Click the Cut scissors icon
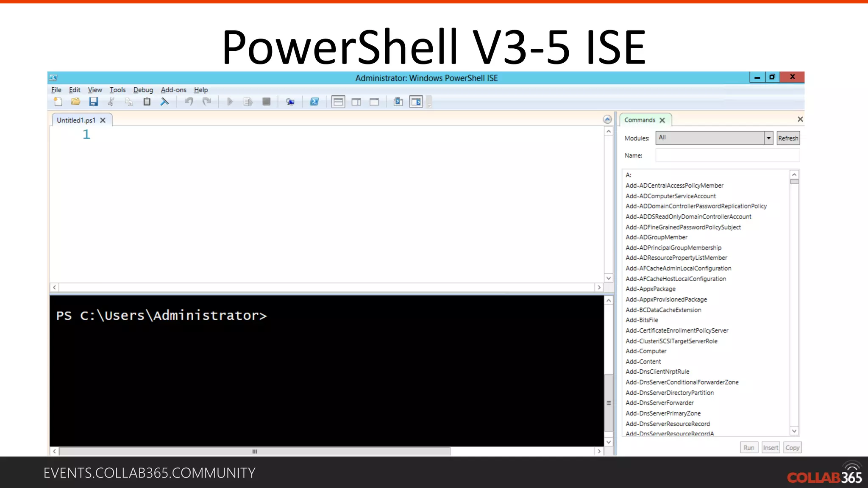The height and width of the screenshot is (488, 868). click(111, 102)
